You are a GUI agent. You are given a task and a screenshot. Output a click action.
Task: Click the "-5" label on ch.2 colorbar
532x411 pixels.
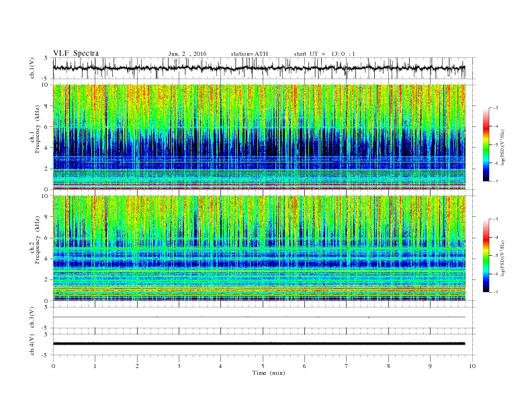coord(496,256)
